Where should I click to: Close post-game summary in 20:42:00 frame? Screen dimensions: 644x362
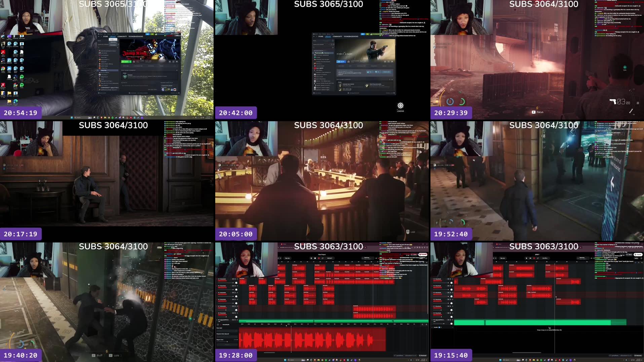point(392,79)
